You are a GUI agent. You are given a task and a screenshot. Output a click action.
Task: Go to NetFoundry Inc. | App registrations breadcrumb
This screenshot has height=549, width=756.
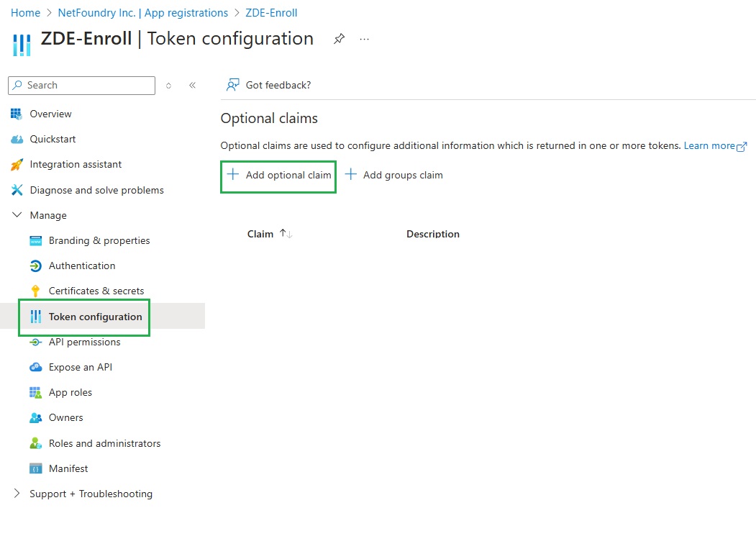(x=142, y=13)
